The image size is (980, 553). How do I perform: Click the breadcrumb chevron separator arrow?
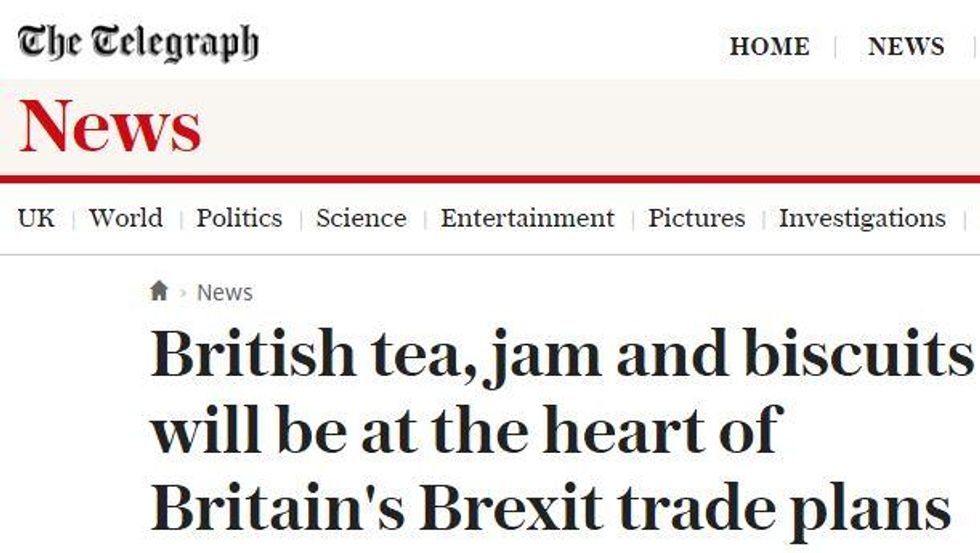[183, 293]
